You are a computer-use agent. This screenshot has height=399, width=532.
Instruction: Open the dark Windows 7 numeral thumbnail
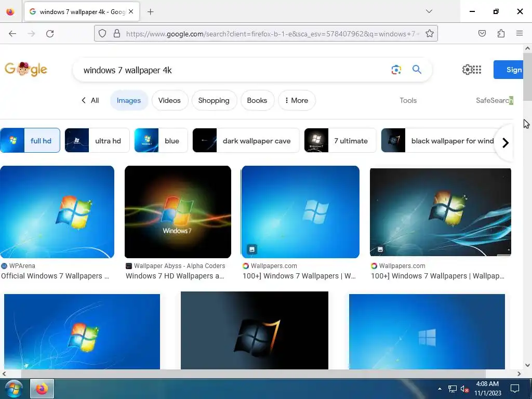pyautogui.click(x=255, y=330)
